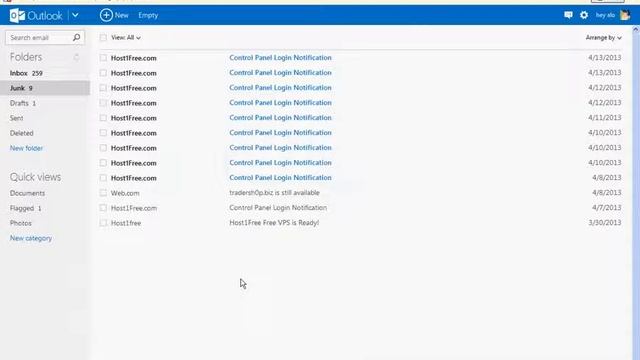Open the app switcher chevron beside Outlook
Viewport: 640px width, 360px height.
pos(76,15)
